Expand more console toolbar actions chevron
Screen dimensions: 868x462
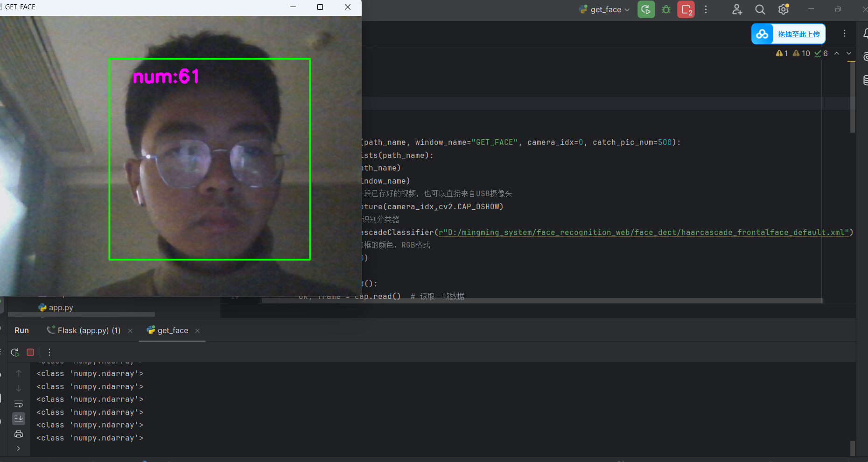point(19,448)
